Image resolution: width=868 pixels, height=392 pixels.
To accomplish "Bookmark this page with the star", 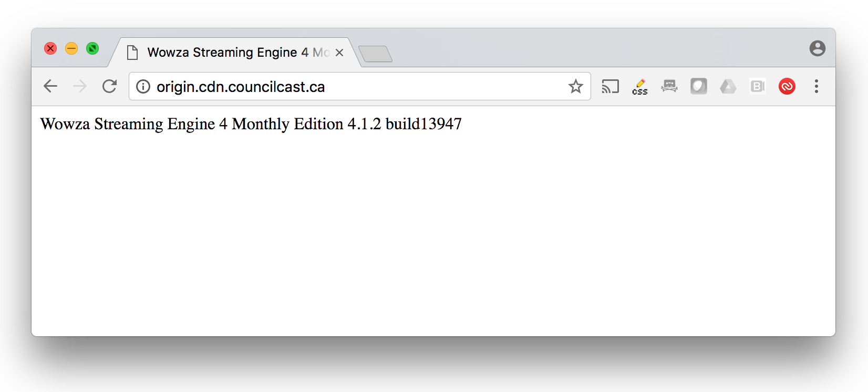I will click(x=576, y=86).
